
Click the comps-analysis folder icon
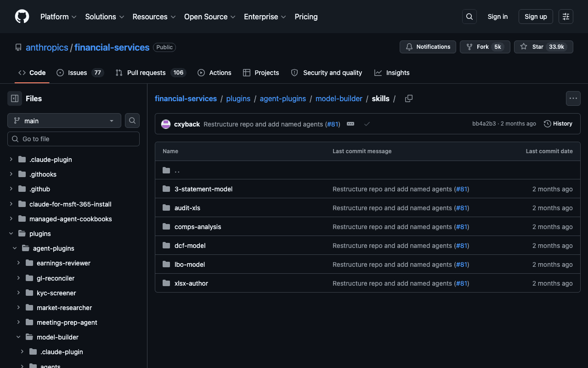click(166, 227)
